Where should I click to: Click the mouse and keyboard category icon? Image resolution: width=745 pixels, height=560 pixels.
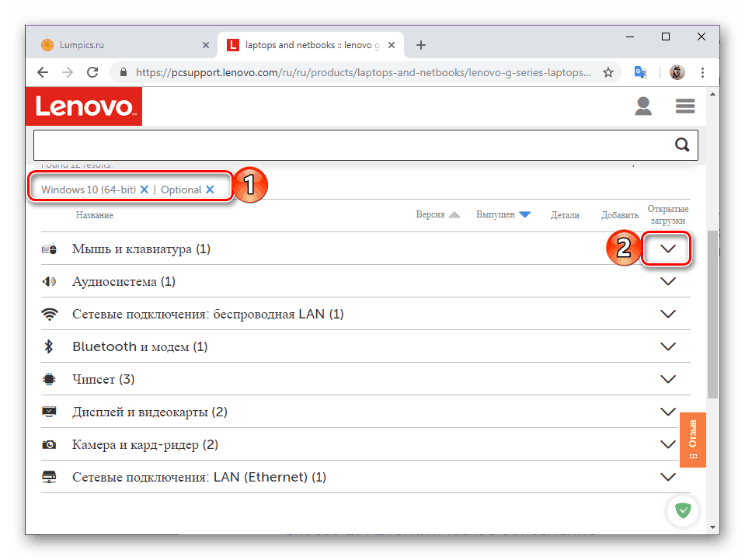click(50, 249)
